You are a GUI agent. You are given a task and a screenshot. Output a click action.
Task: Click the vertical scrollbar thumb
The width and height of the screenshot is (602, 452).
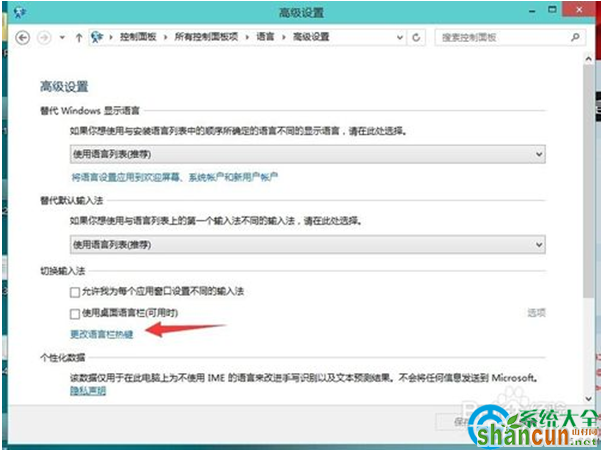pos(589,180)
